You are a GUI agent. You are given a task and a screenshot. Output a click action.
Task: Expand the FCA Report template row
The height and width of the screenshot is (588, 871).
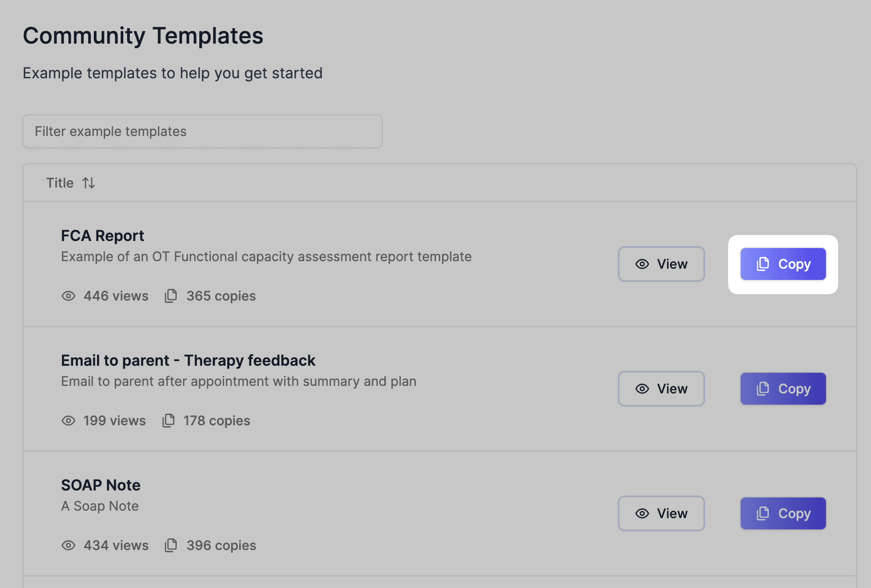point(102,235)
